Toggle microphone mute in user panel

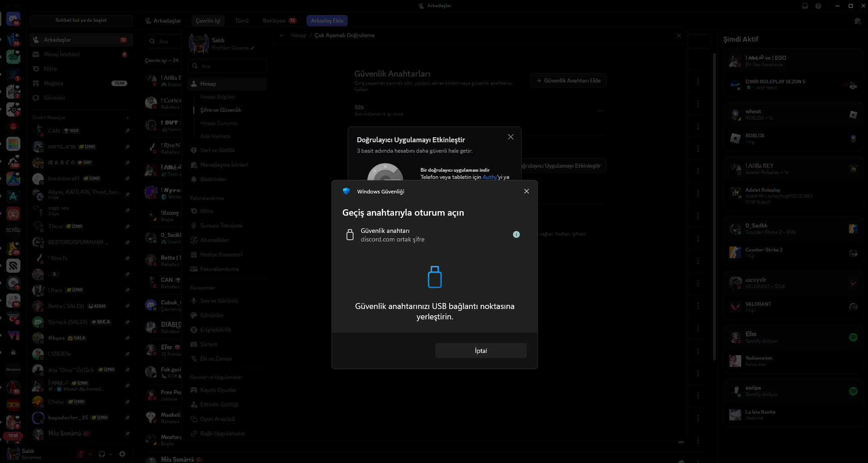coord(81,454)
